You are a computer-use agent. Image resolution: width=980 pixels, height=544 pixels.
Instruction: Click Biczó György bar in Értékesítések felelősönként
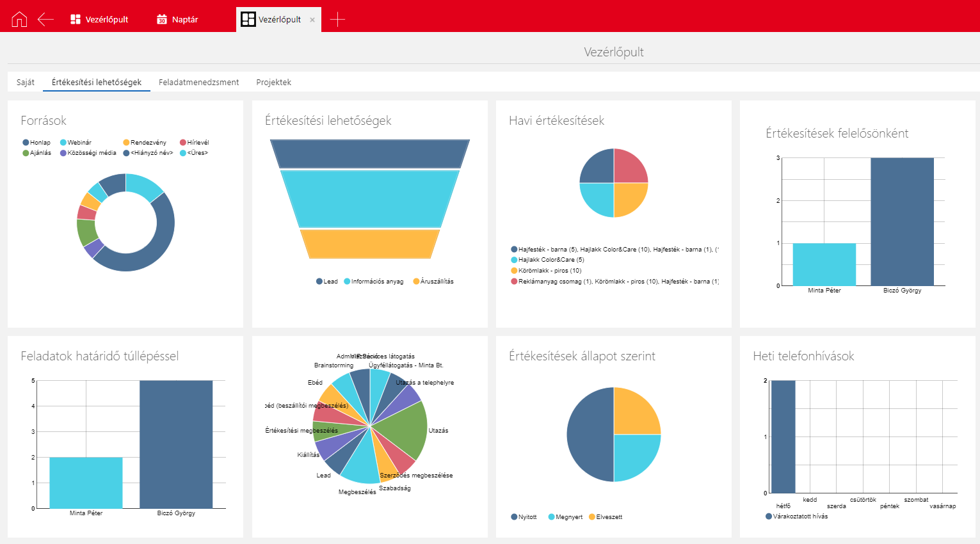coord(902,221)
